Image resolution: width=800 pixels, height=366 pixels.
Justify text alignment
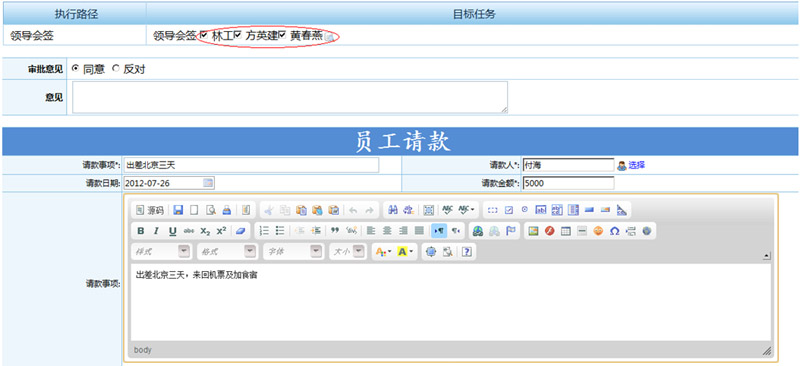[x=419, y=231]
